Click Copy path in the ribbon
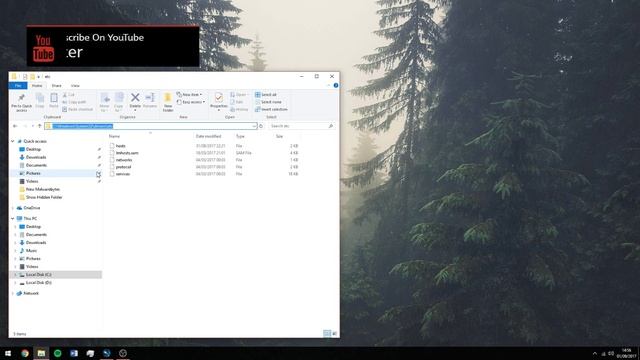Viewport: 640px width, 360px height. (74, 102)
